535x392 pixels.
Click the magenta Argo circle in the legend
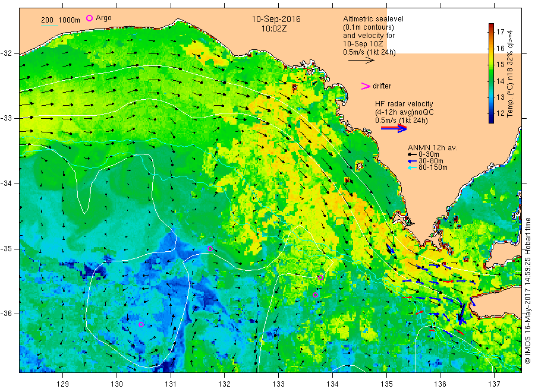pyautogui.click(x=89, y=18)
